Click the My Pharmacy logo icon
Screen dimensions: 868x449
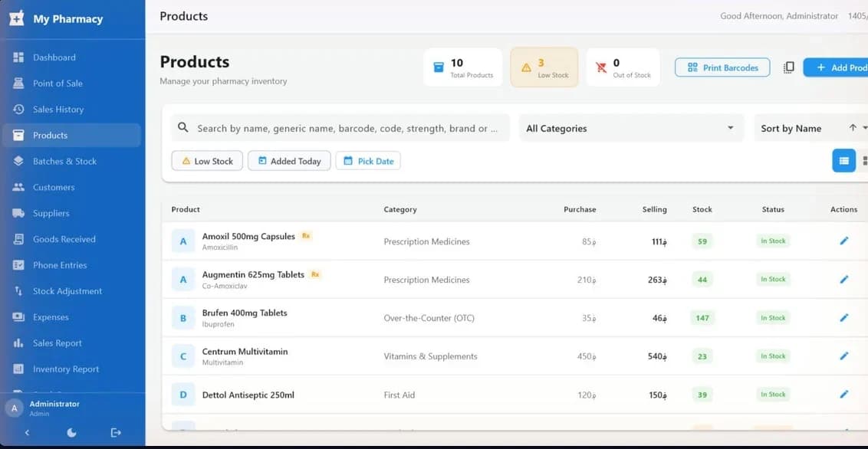click(x=17, y=18)
